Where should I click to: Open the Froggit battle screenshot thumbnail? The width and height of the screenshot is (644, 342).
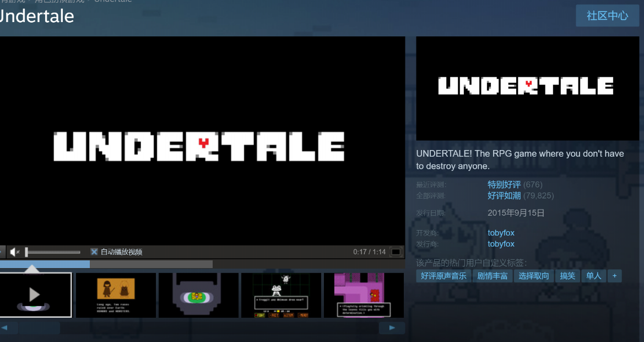(281, 295)
